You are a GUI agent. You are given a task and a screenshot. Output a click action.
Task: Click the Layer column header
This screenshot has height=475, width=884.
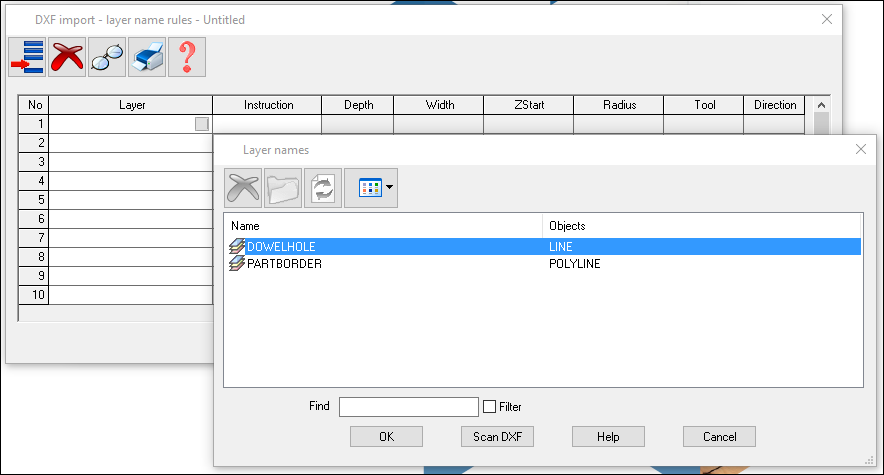coord(131,105)
